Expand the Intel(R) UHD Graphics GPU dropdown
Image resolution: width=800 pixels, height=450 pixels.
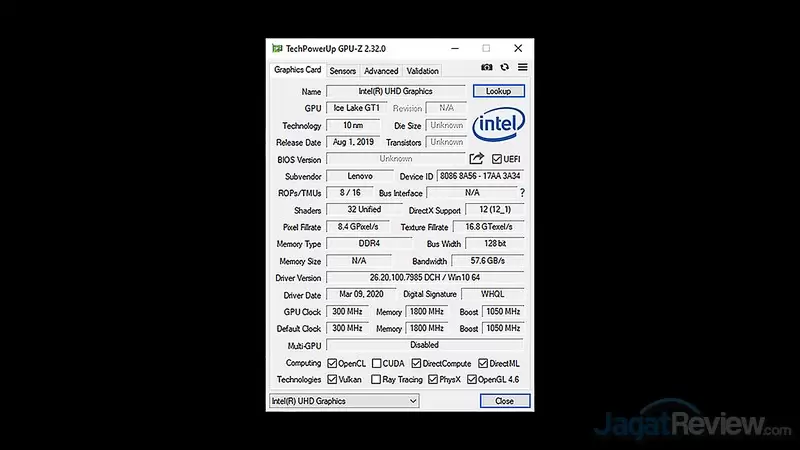click(x=344, y=401)
